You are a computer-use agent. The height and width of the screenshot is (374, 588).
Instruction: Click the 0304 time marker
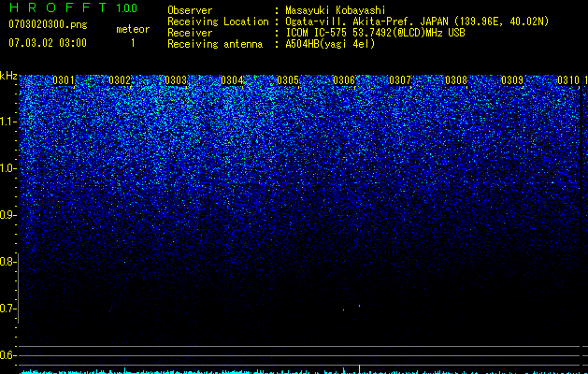[x=232, y=80]
